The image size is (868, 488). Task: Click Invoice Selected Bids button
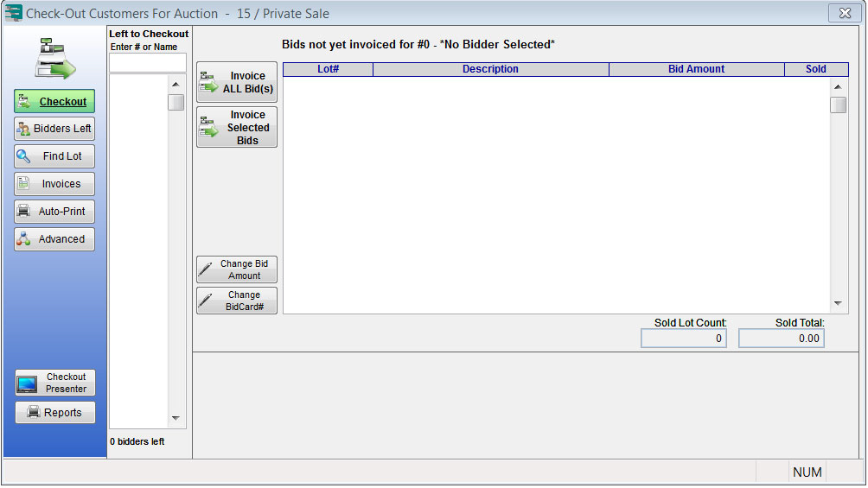[x=236, y=127]
